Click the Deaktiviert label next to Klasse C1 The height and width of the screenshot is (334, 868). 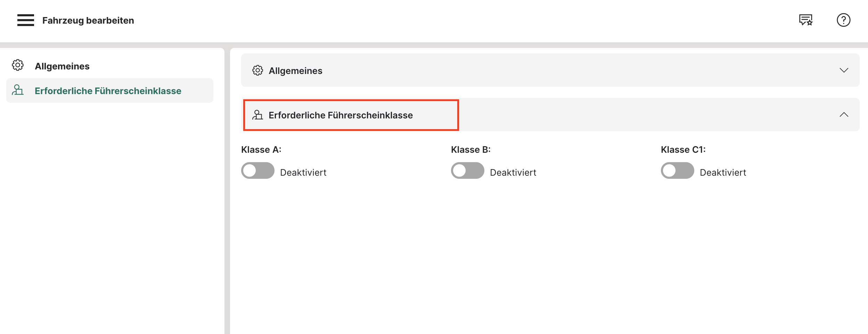point(723,173)
